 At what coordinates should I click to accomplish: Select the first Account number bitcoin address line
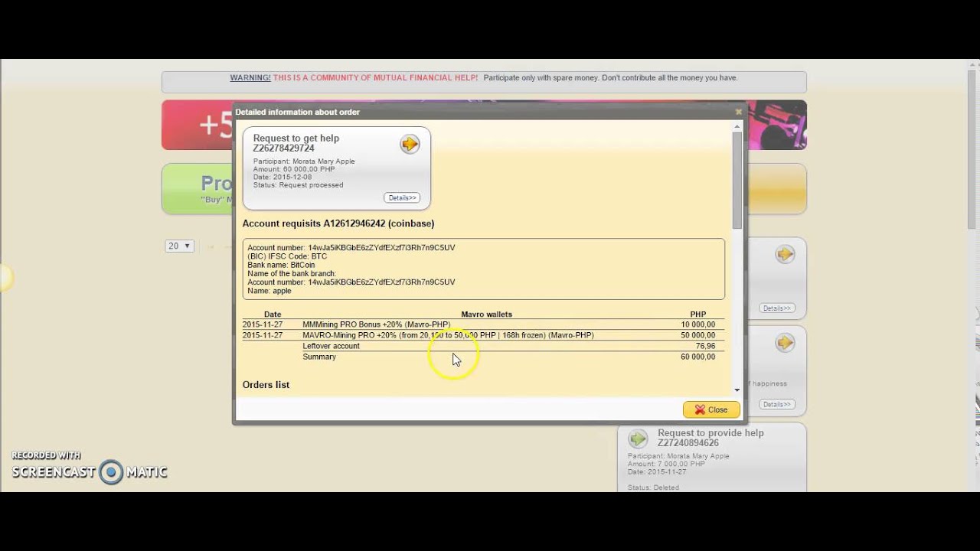pos(351,248)
